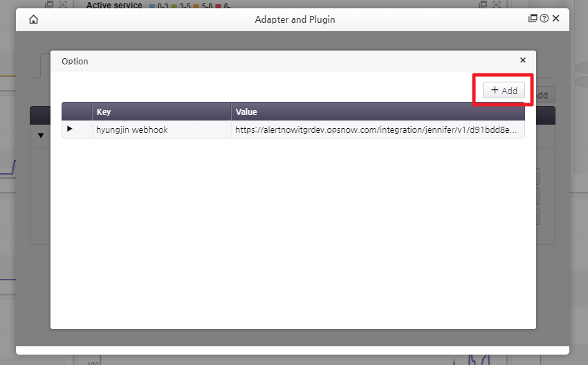Click the partially hidden Add button behind dialog
This screenshot has width=588, height=365.
click(x=544, y=96)
